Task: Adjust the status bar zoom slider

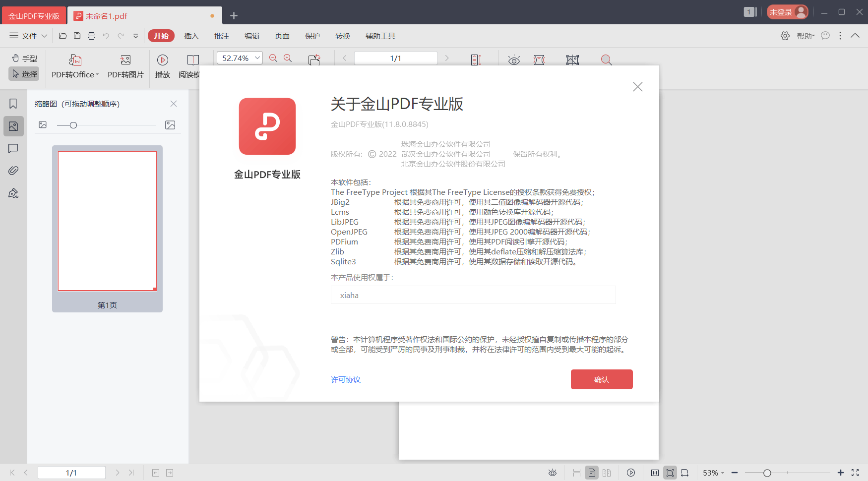Action: pos(767,473)
